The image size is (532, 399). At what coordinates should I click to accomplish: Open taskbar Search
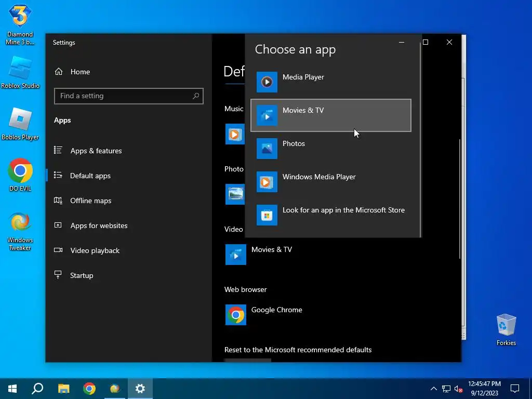point(37,389)
